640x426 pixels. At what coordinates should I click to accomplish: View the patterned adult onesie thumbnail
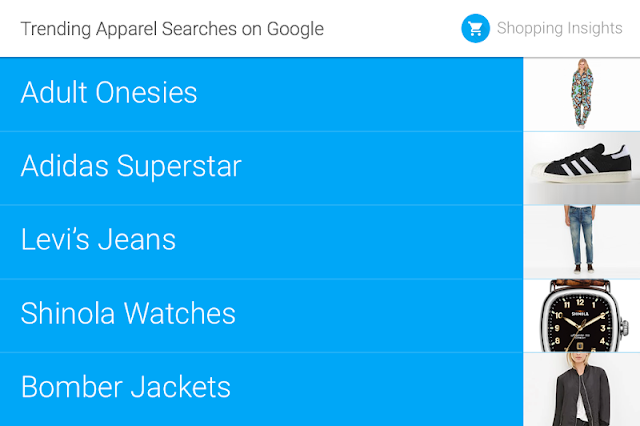point(581,94)
